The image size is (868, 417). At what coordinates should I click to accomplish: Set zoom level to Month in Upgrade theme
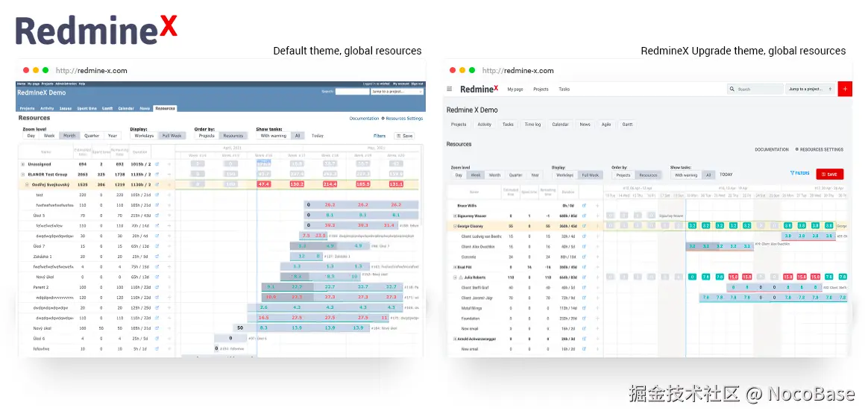494,175
